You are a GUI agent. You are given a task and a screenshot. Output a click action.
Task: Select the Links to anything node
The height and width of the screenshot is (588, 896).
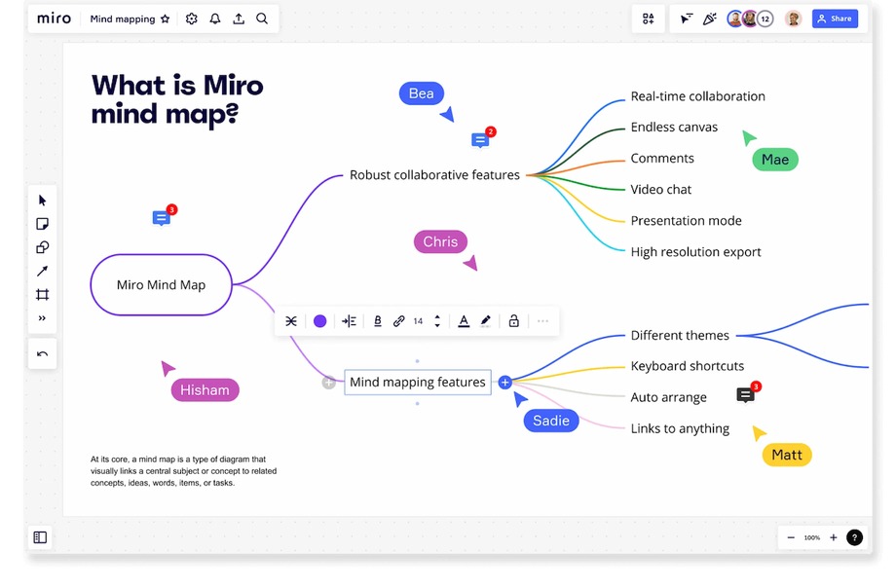point(680,428)
